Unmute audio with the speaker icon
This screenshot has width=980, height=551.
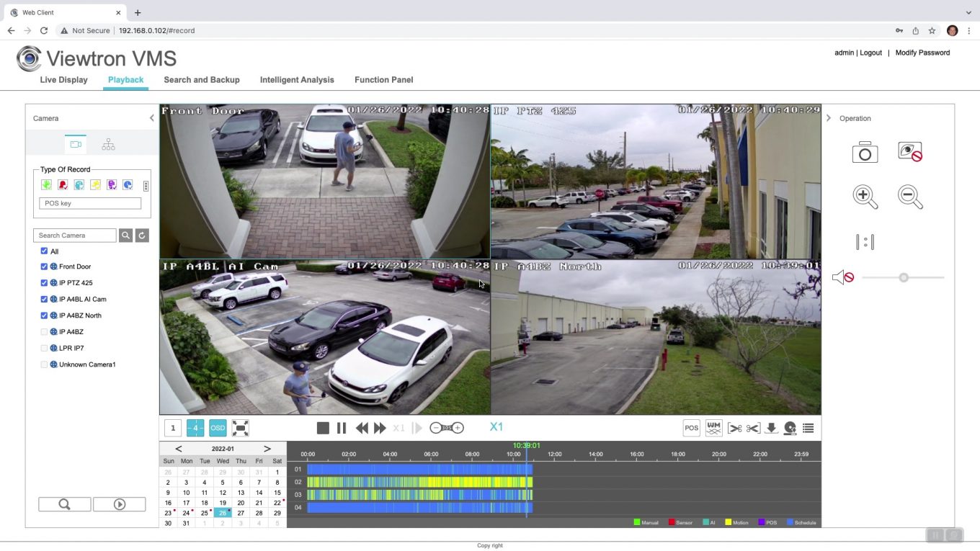(x=842, y=277)
